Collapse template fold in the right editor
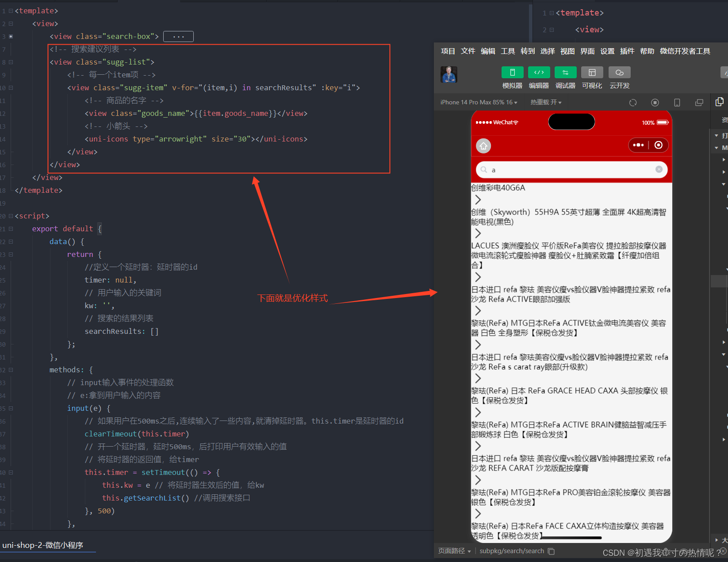 tap(552, 13)
